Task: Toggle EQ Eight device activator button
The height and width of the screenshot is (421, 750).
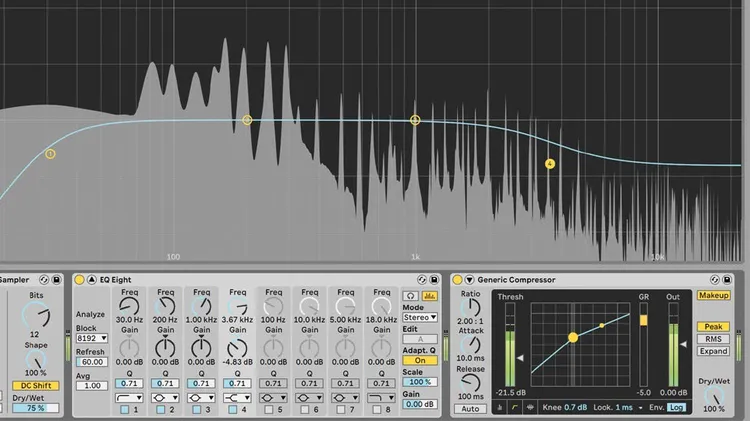Action: (79, 280)
